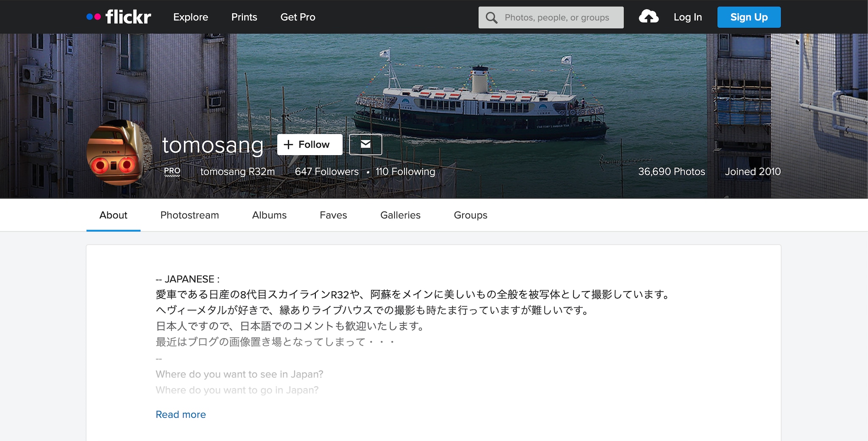
Task: Switch to the Faves tab
Action: click(333, 215)
